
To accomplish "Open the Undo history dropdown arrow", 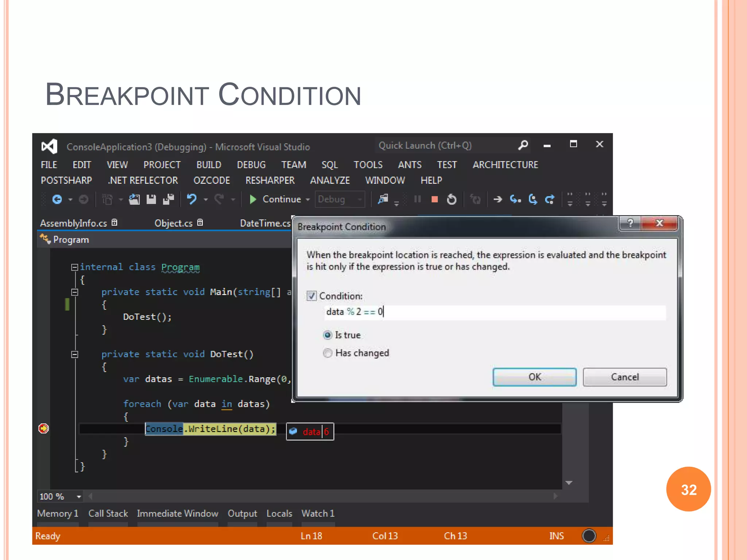I will point(206,200).
